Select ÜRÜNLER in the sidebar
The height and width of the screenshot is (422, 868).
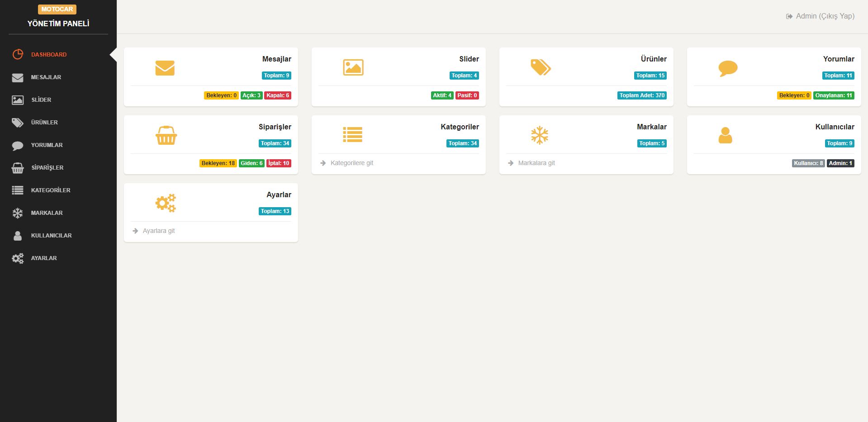[x=44, y=122]
